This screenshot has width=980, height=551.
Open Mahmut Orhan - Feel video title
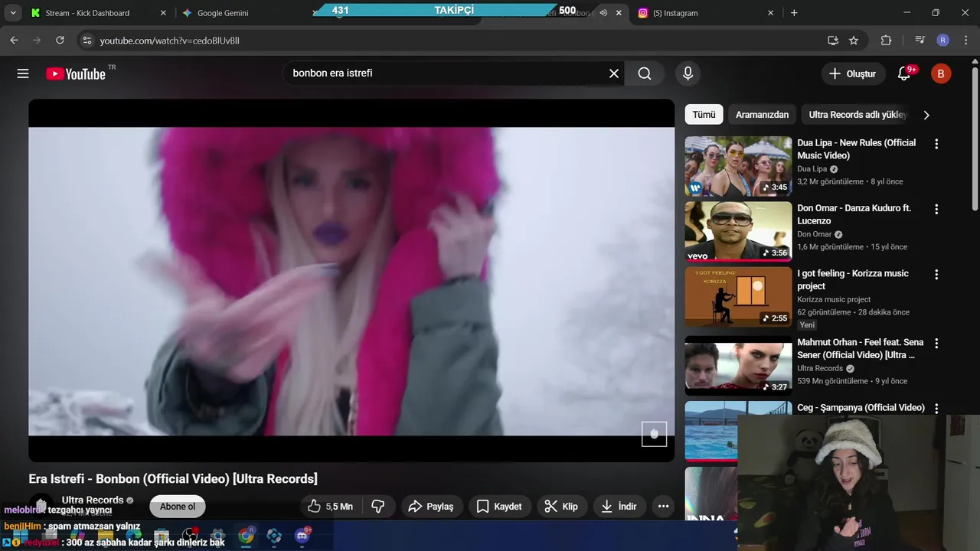point(860,348)
